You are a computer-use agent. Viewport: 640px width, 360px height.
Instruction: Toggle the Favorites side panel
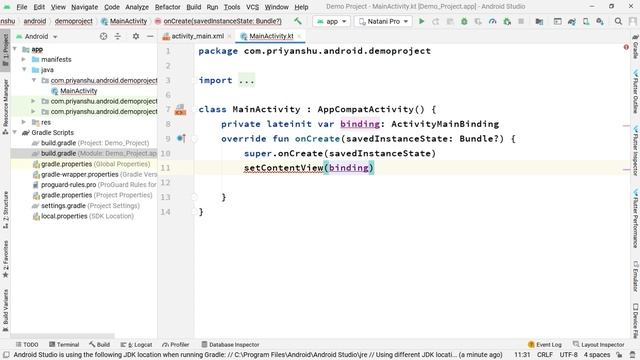click(5, 259)
